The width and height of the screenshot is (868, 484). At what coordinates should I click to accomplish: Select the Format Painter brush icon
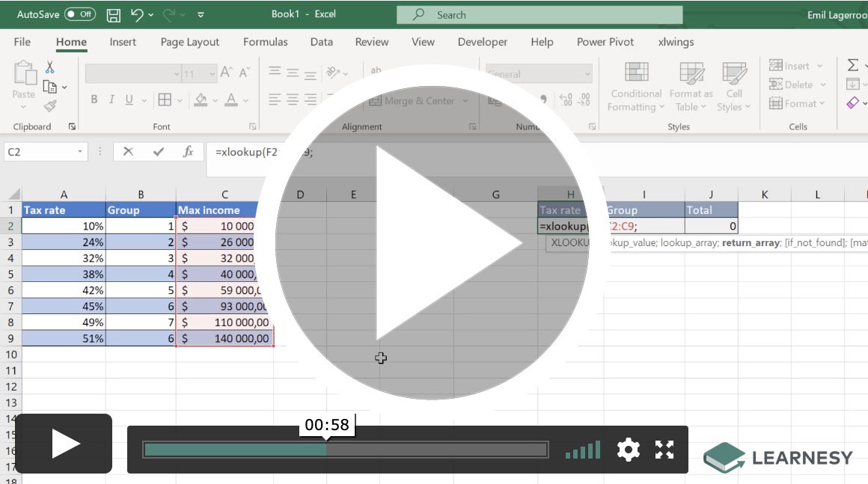pyautogui.click(x=50, y=106)
